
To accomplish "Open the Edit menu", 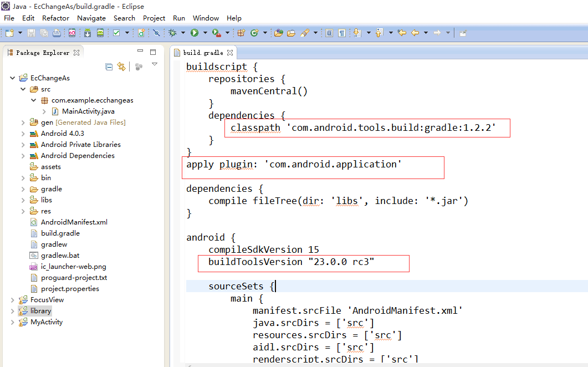I will [x=28, y=18].
